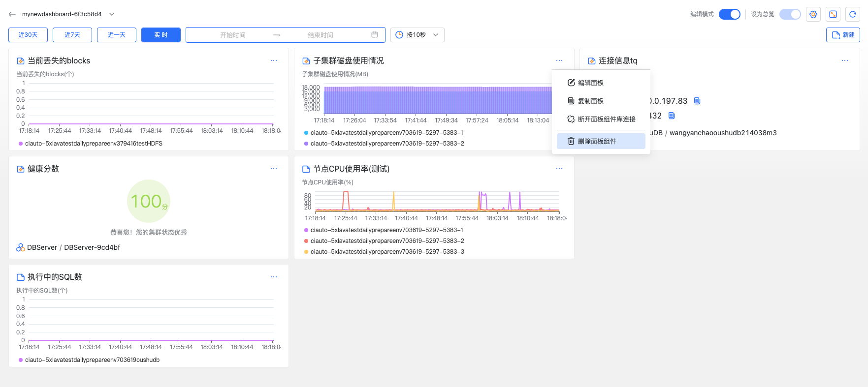Open the options menu of 执行中的SQL数 panel
868x387 pixels.
(274, 277)
